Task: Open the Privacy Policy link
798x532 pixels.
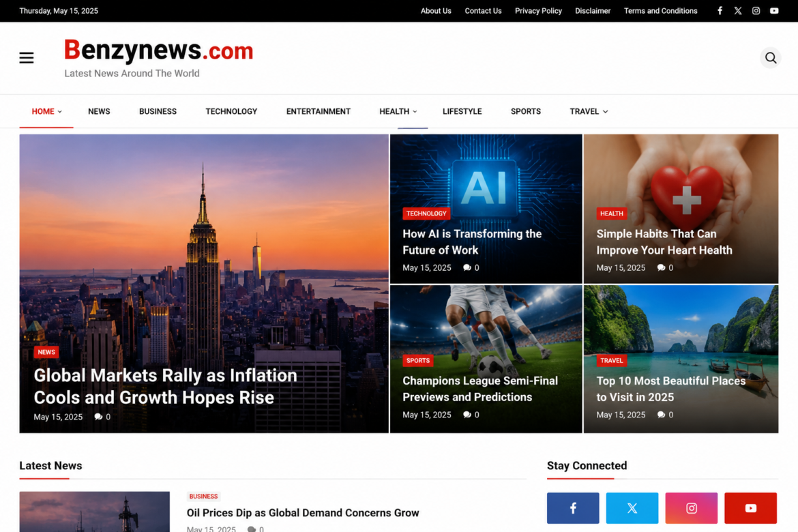Action: 538,11
